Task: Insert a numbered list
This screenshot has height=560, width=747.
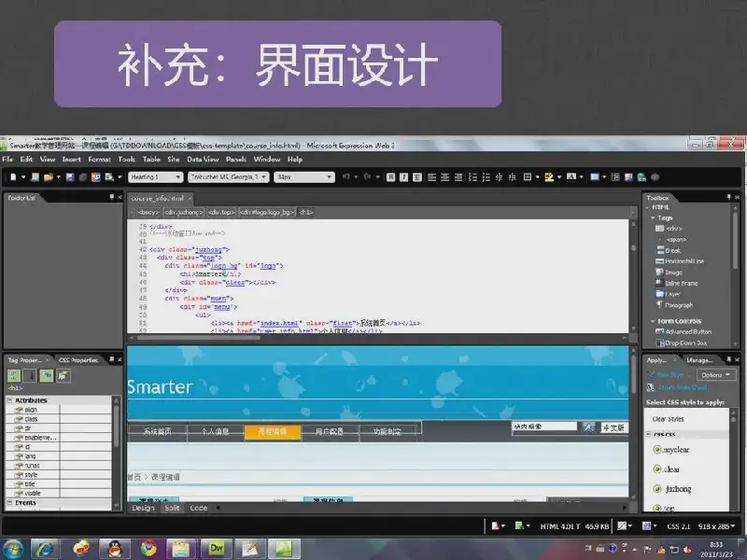Action: [472, 177]
